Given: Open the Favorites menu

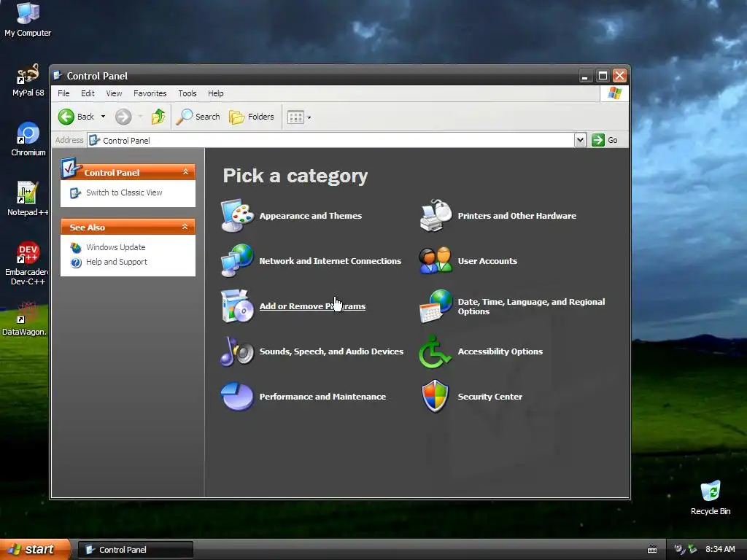Looking at the screenshot, I should coord(150,93).
